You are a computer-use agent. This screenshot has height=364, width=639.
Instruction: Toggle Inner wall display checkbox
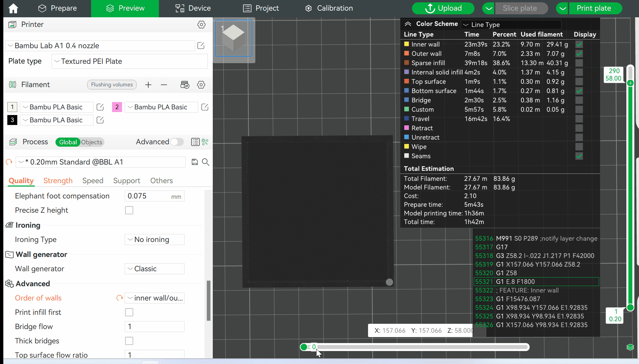[579, 44]
